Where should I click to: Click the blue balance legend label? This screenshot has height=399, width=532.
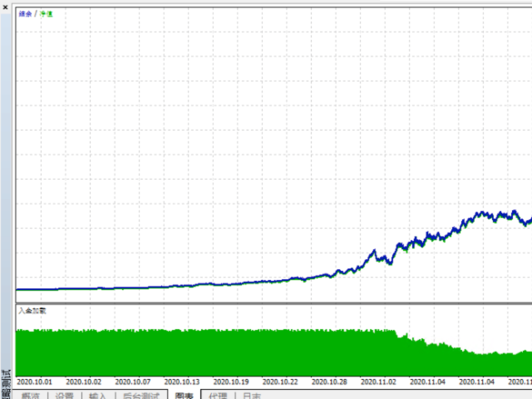[x=25, y=13]
